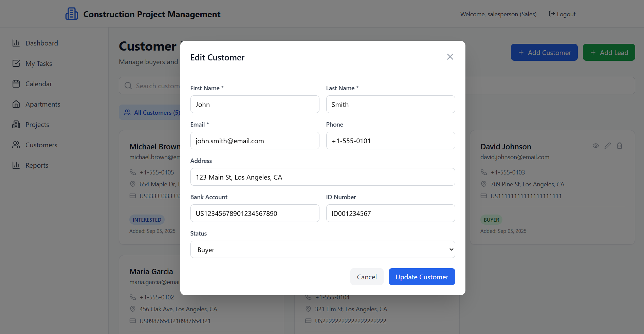
Task: Click the pencil edit icon for David Johnson
Action: click(x=607, y=146)
